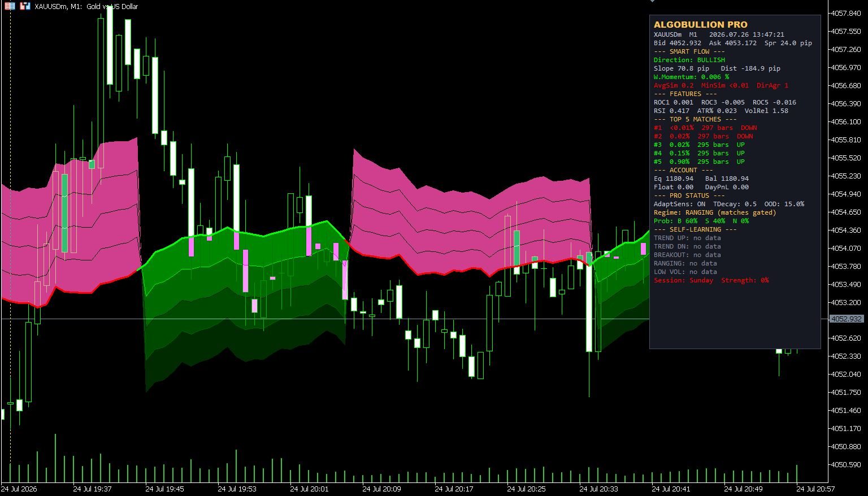The image size is (868, 496).
Task: Click the 24 Jul 19:37 time axis label
Action: pos(92,489)
